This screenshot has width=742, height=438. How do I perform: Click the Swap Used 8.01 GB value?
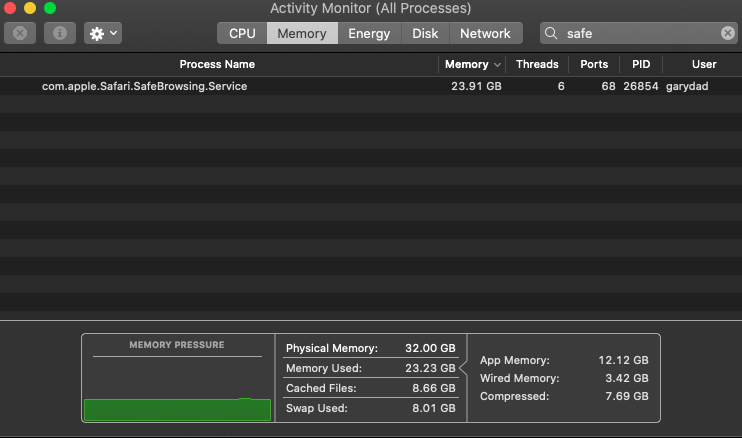tap(433, 408)
